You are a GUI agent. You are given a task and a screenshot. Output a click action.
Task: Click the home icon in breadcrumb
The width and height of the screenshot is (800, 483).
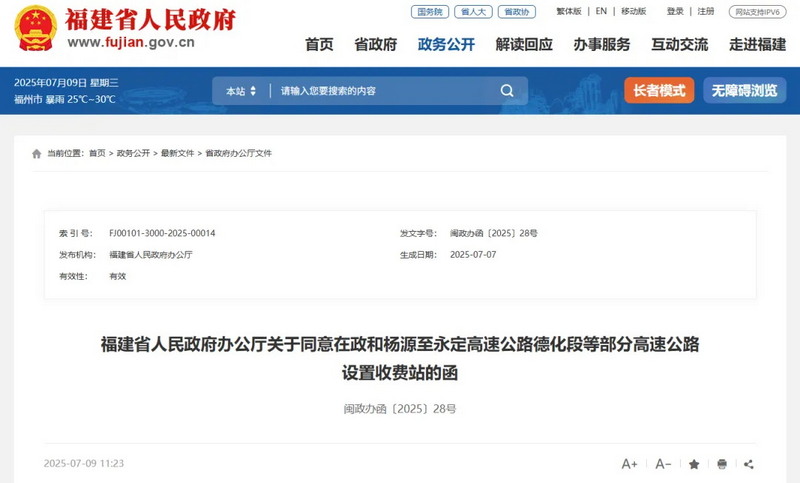tap(37, 154)
